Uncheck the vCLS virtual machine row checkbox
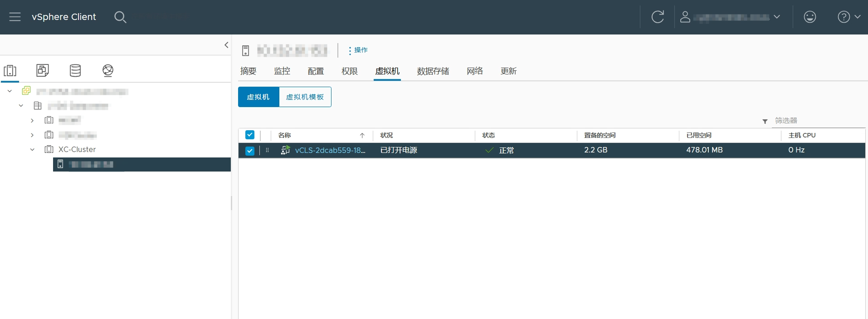This screenshot has height=319, width=868. coord(250,151)
